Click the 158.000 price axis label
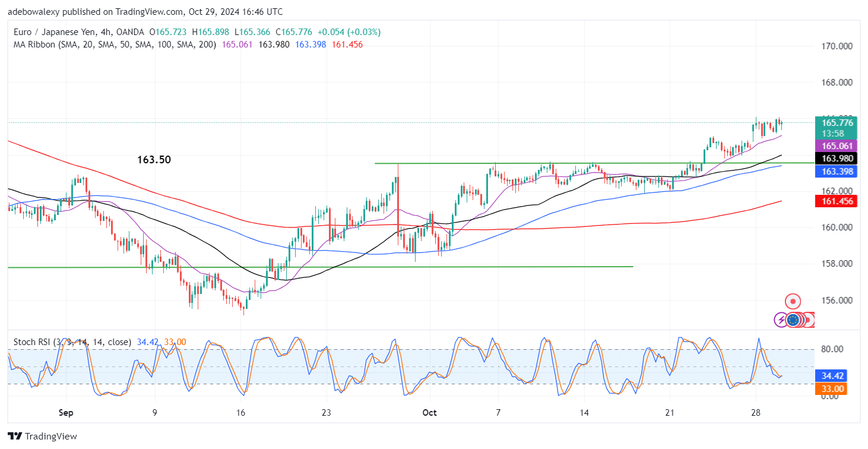The width and height of the screenshot is (868, 449). tap(837, 264)
